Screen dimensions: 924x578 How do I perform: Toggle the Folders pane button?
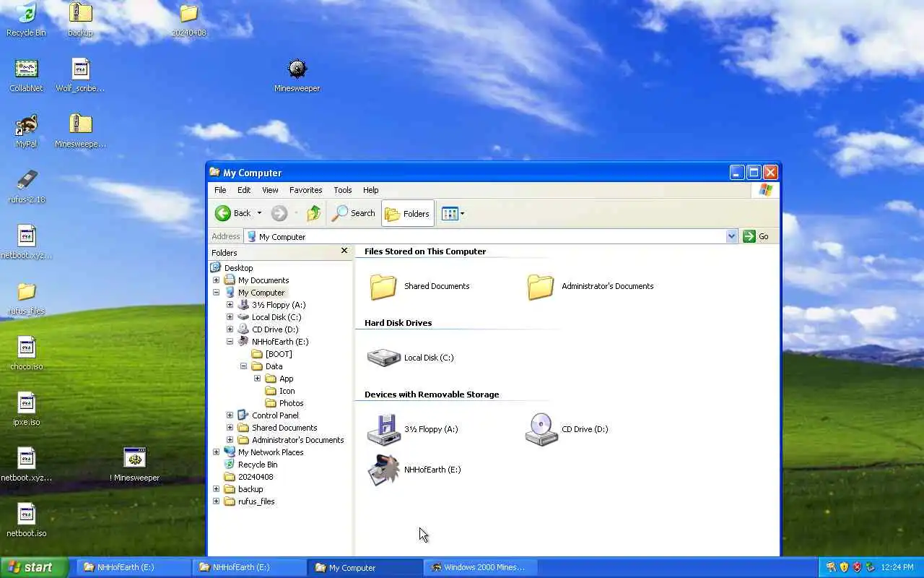coord(407,213)
